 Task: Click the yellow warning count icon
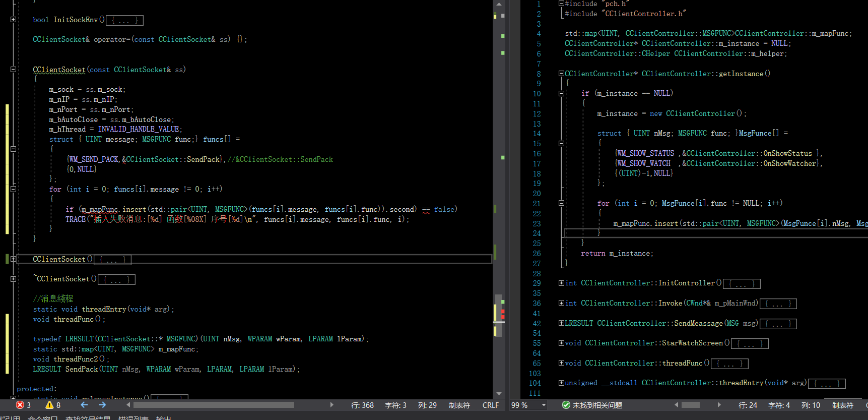pyautogui.click(x=49, y=405)
